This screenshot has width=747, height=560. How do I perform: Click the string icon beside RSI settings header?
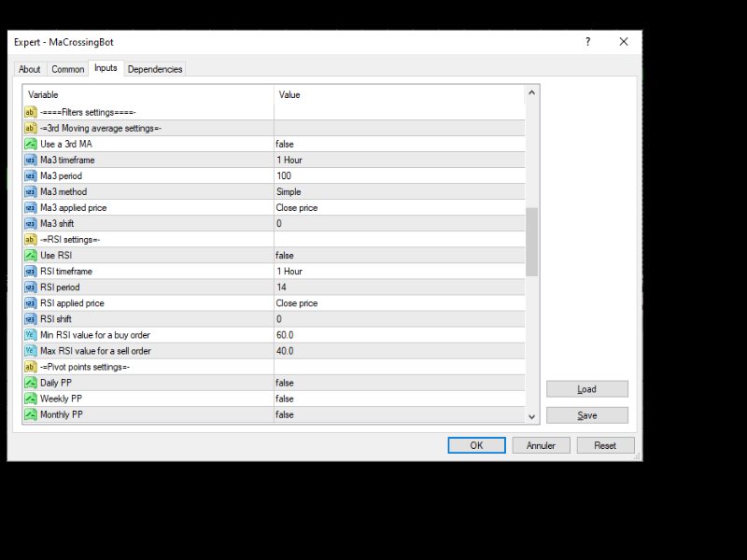click(31, 240)
